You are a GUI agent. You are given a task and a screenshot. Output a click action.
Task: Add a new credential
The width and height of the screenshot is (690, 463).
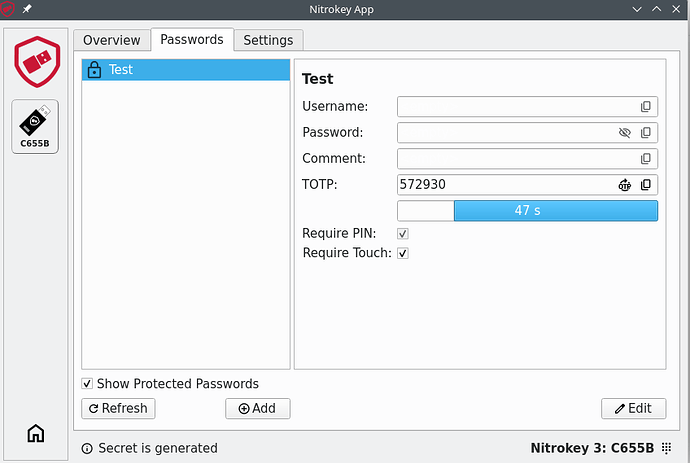pyautogui.click(x=258, y=408)
